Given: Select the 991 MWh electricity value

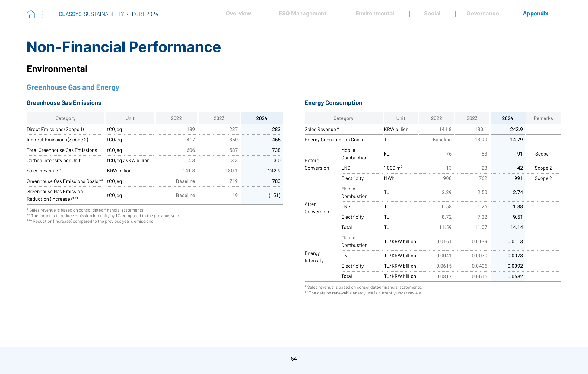Looking at the screenshot, I should point(518,178).
